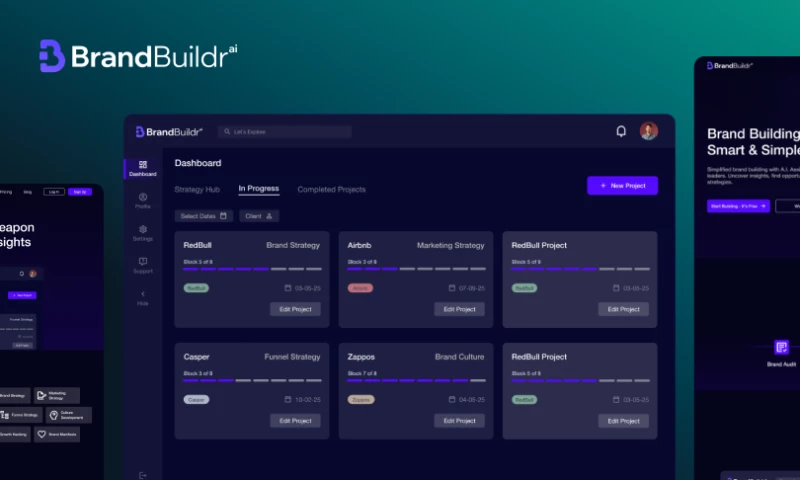Switch to the Strategy Hub tab
The image size is (800, 480).
coord(197,189)
